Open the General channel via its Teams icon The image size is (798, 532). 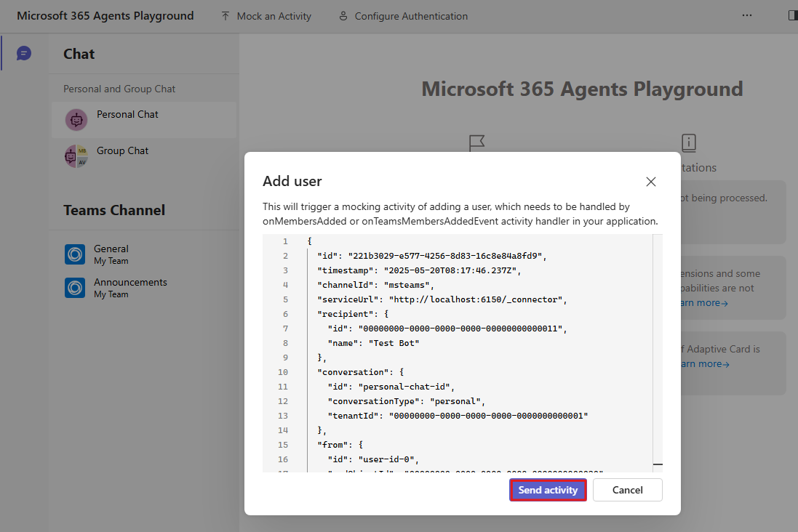coord(74,254)
